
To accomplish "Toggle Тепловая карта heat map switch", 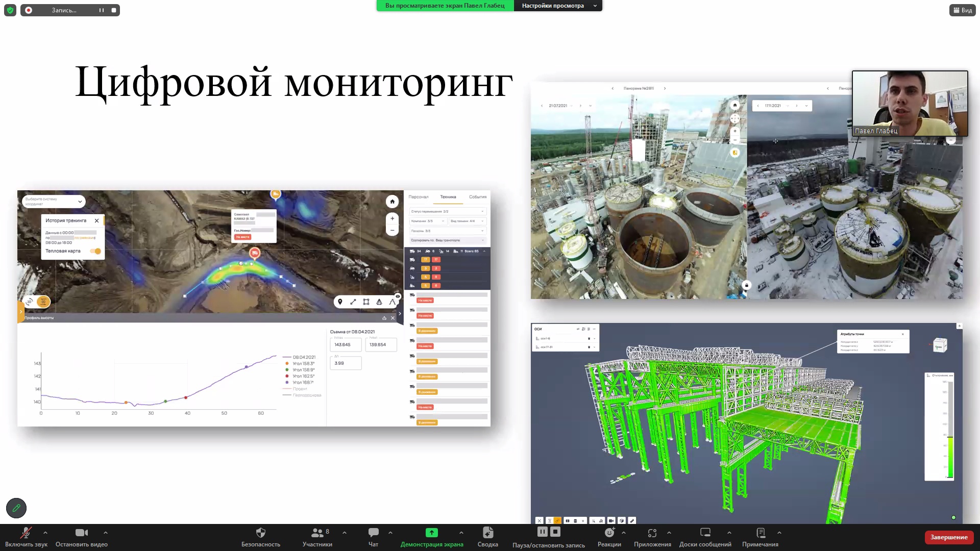I will pos(95,251).
